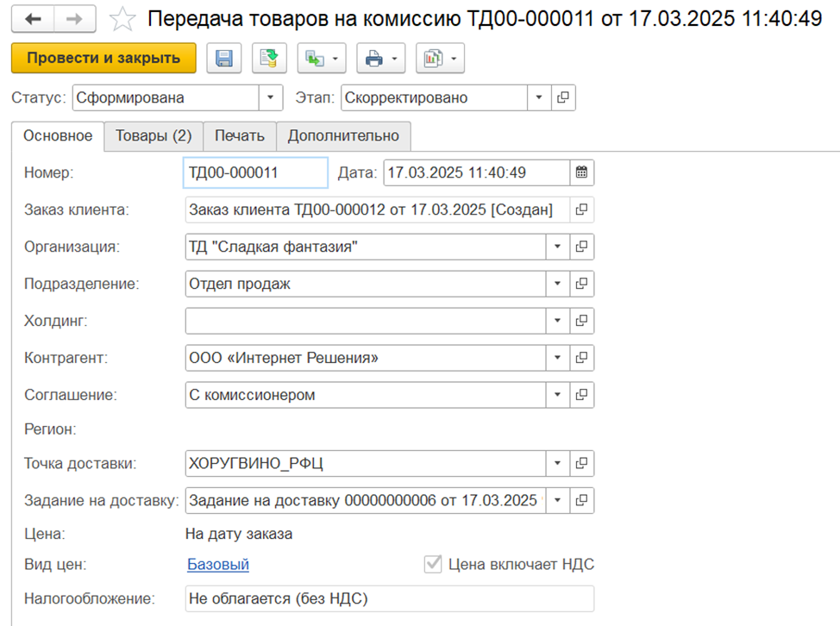
Task: Open the Организация dropdown arrow
Action: click(x=558, y=247)
